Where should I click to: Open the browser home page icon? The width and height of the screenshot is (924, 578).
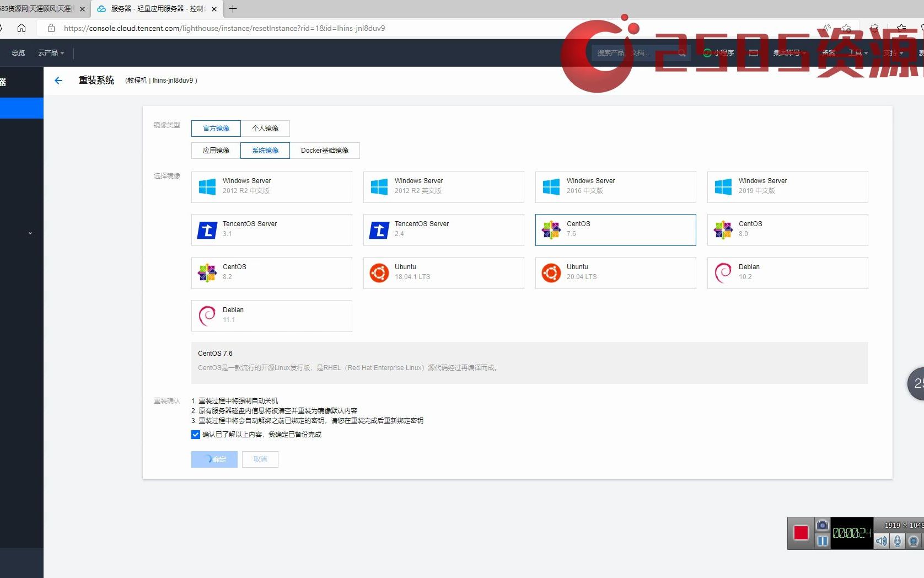[22, 28]
